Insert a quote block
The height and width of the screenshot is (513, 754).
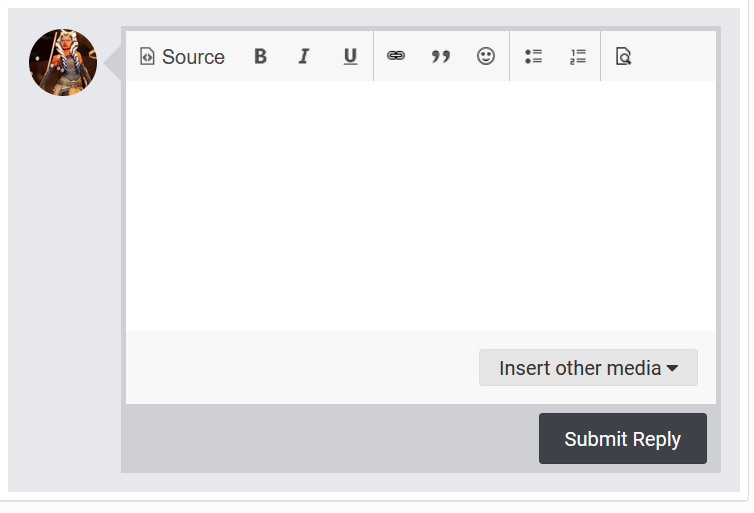[x=440, y=56]
